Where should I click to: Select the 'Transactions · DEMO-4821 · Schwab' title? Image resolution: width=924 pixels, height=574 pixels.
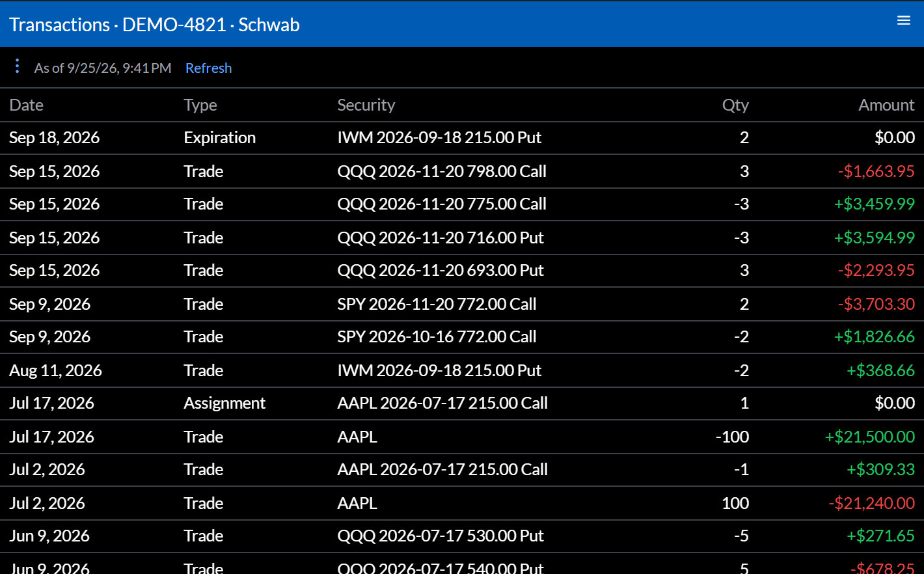tap(154, 25)
